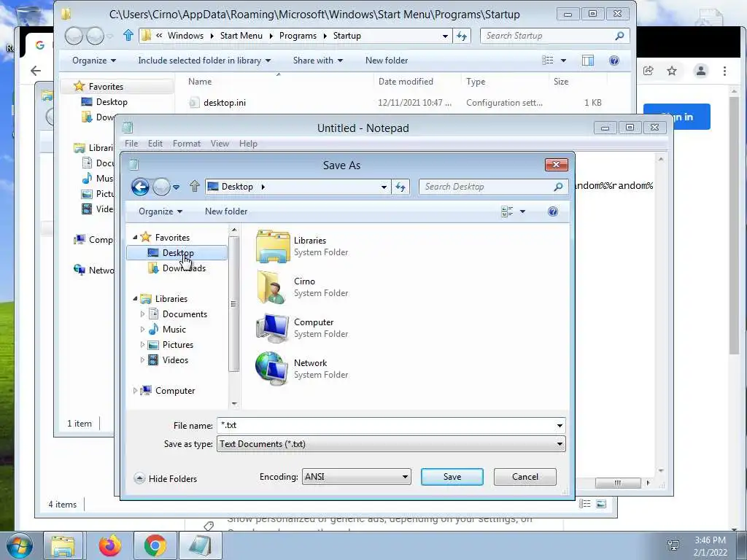Click the Search Desktop magnifier icon
Screen dimensions: 747x560
[x=558, y=187]
